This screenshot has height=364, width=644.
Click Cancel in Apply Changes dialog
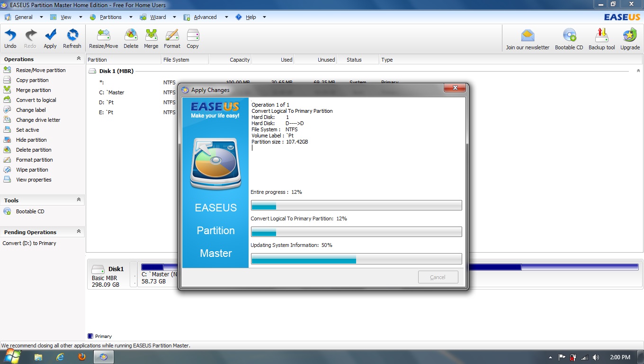[x=438, y=277]
